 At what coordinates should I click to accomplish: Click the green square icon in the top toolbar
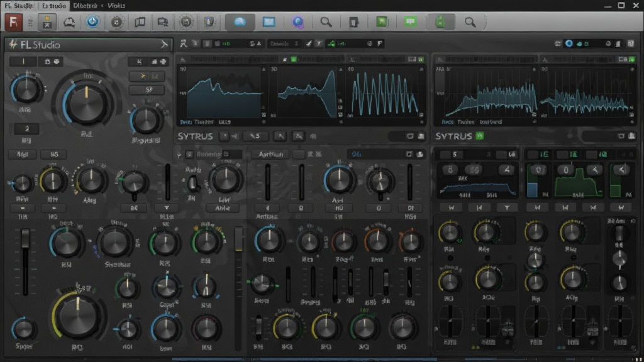tap(382, 22)
